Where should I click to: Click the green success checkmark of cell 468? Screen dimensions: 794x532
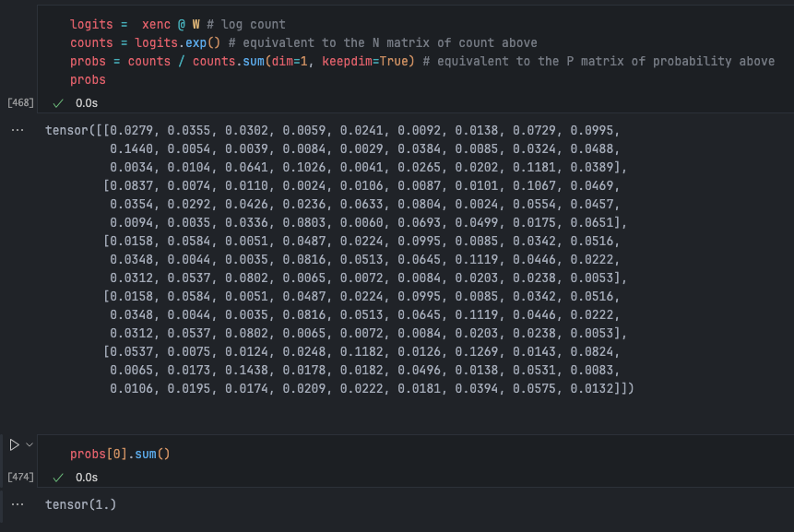coord(57,102)
